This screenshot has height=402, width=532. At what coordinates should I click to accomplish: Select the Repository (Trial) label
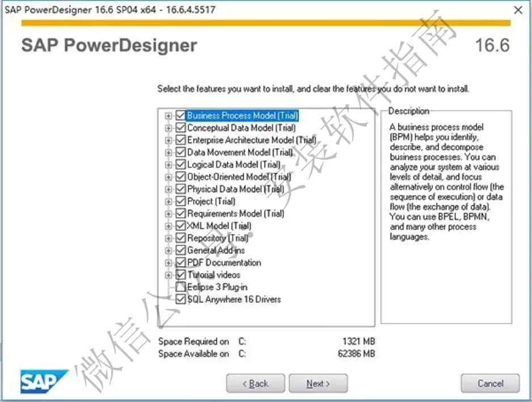pyautogui.click(x=217, y=238)
